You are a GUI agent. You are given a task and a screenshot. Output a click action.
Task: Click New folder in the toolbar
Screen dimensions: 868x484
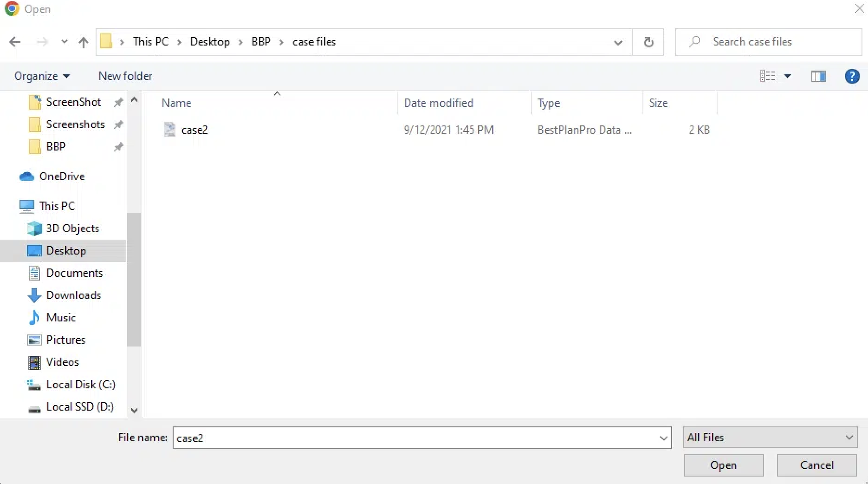tap(125, 76)
